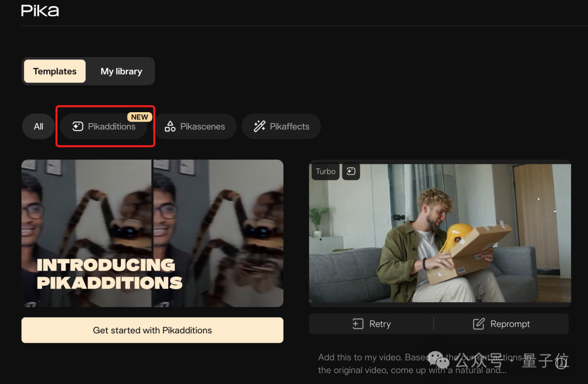The width and height of the screenshot is (588, 384).
Task: Click Get started with Pikadditions button
Action: (x=152, y=331)
